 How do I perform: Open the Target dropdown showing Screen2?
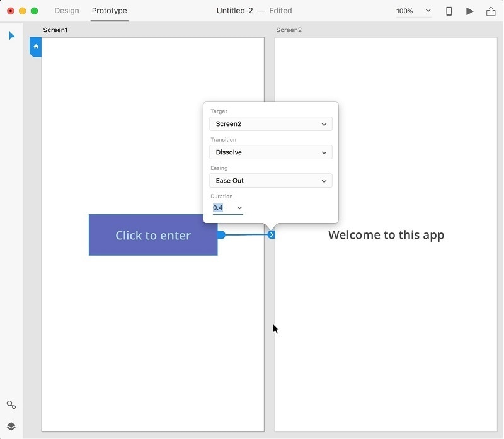click(271, 123)
